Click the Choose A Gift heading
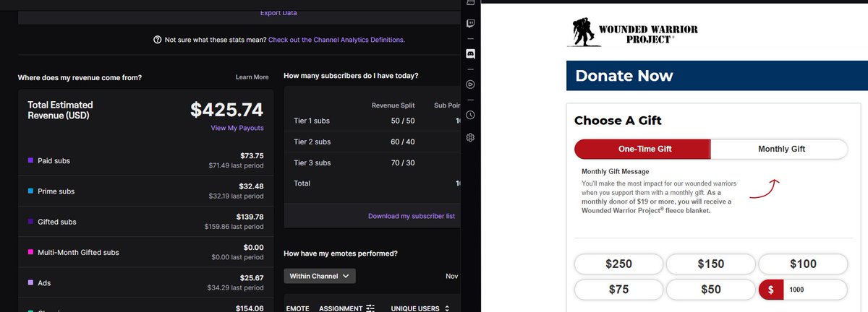Viewport: 868px width, 312px height. [618, 121]
